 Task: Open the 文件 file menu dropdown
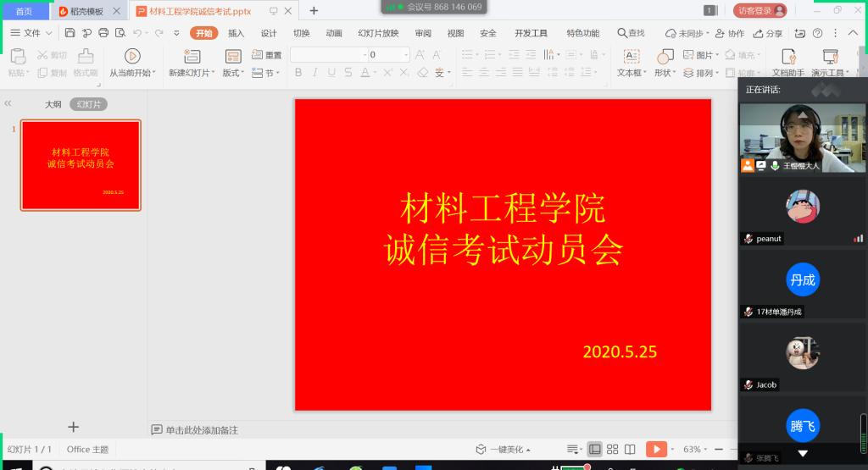click(31, 33)
